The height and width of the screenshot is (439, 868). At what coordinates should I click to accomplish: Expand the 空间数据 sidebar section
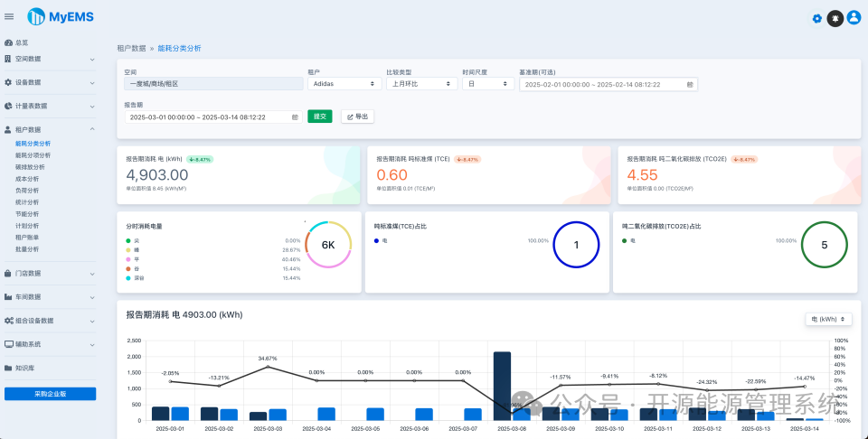pos(50,59)
